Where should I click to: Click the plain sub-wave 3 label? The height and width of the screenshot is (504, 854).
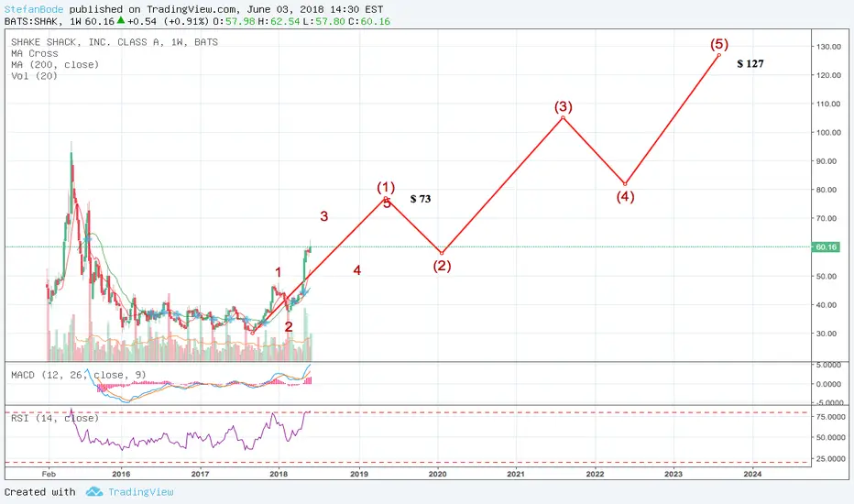324,216
